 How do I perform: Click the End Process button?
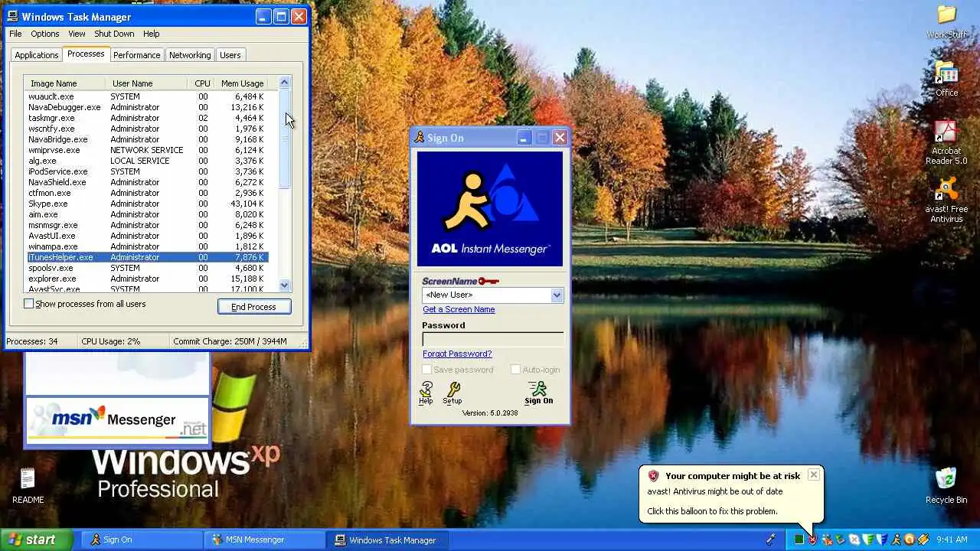coord(253,307)
